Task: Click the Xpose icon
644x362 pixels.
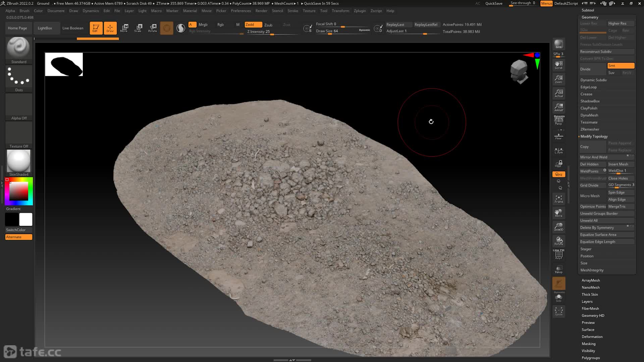Action: pyautogui.click(x=558, y=311)
